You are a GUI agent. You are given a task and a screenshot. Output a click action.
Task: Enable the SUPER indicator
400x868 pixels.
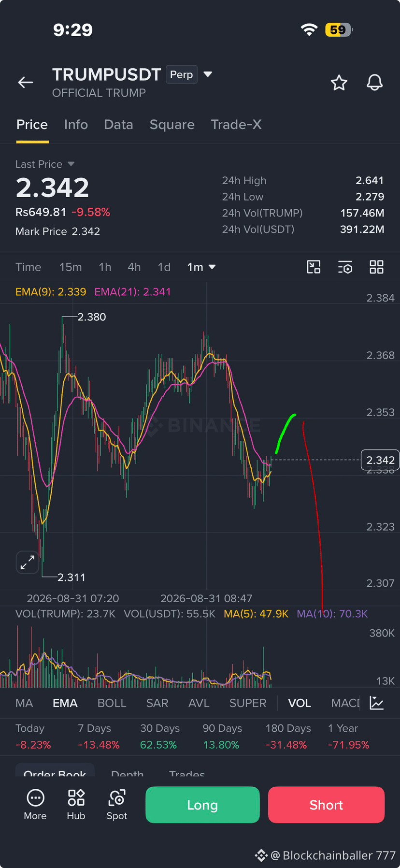pyautogui.click(x=247, y=703)
